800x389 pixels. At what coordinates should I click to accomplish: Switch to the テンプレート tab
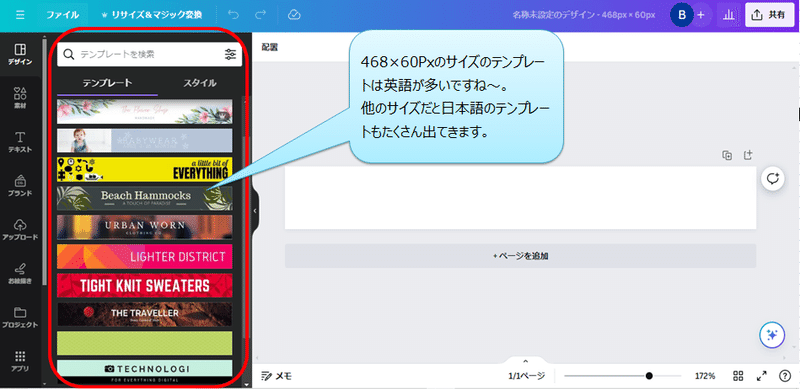pos(108,83)
